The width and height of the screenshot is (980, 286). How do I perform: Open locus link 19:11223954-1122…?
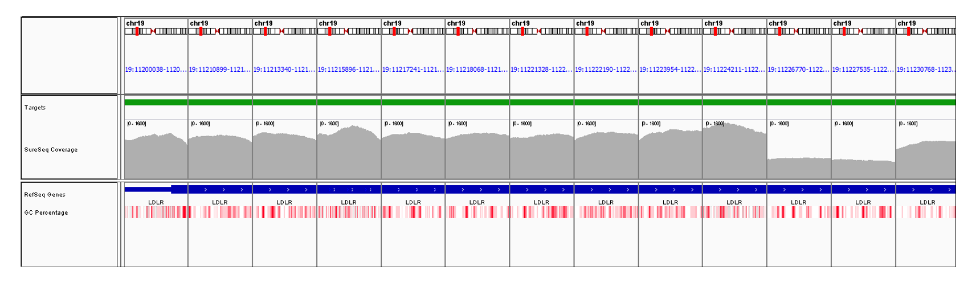[x=670, y=70]
